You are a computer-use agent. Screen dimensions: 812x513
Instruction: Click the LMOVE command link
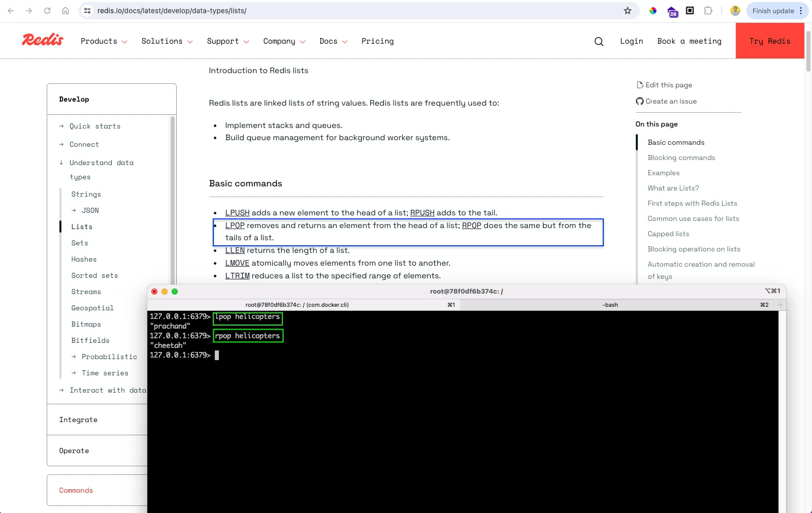click(x=237, y=263)
